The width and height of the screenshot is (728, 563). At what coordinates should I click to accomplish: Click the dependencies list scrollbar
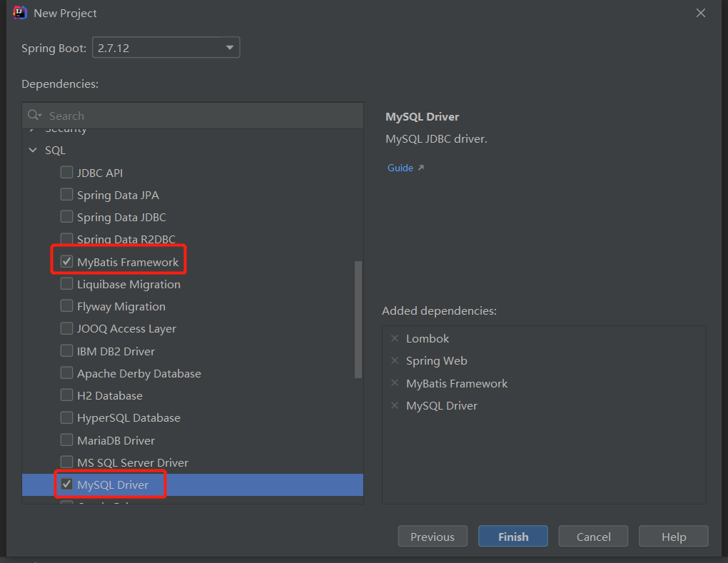coord(358,320)
